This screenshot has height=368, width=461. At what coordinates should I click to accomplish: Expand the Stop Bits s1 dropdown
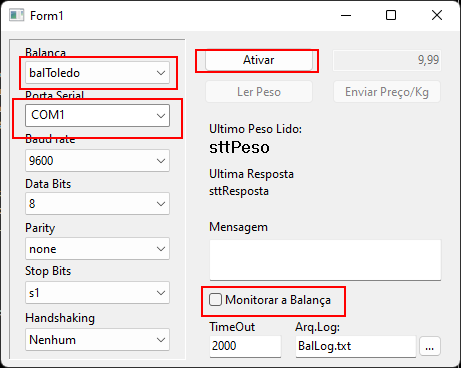[97, 293]
